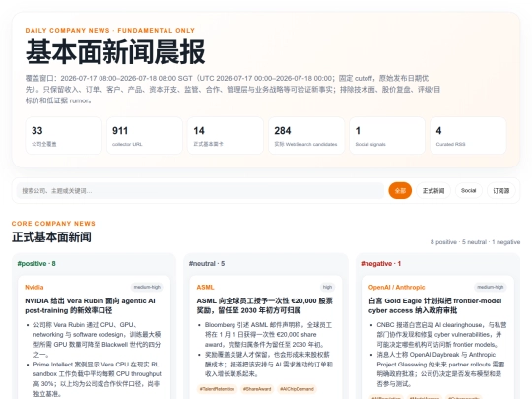Click the Prime Intellect bullet in Nvidia card
Screen dimensions: 532x399
(x=97, y=379)
